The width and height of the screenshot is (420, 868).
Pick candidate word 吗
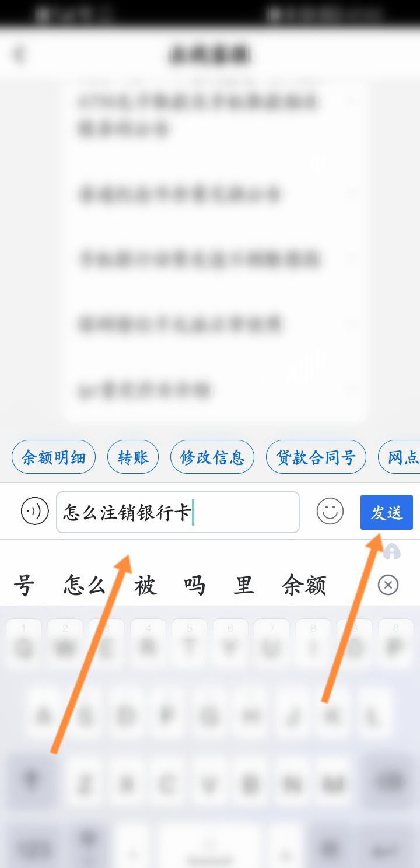pyautogui.click(x=194, y=584)
